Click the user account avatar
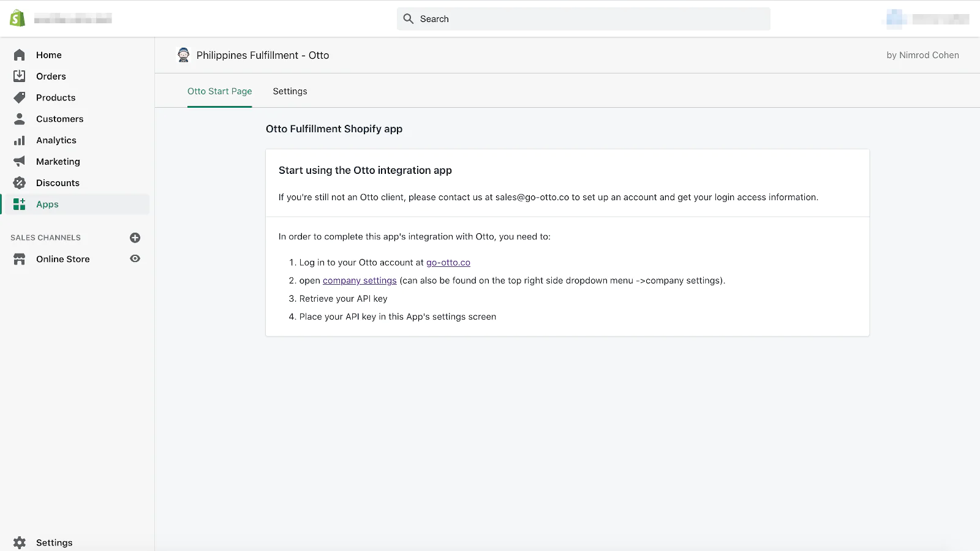Viewport: 980px width, 551px height. tap(895, 18)
